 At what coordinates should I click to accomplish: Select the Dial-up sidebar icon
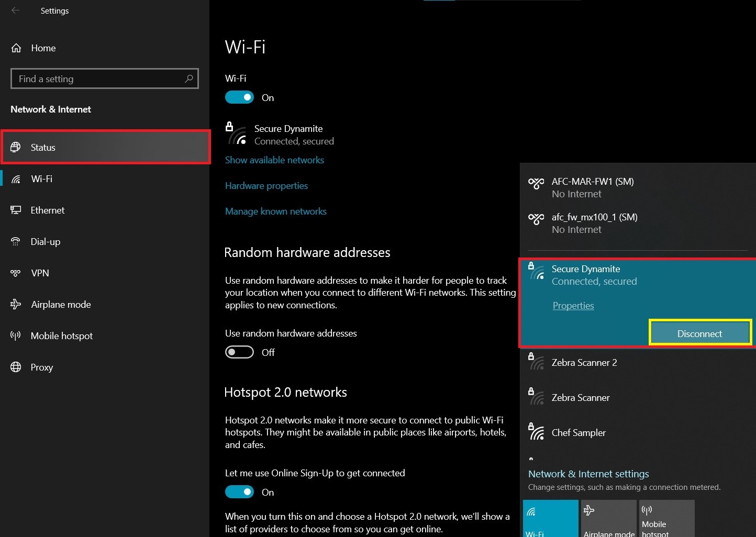[16, 241]
